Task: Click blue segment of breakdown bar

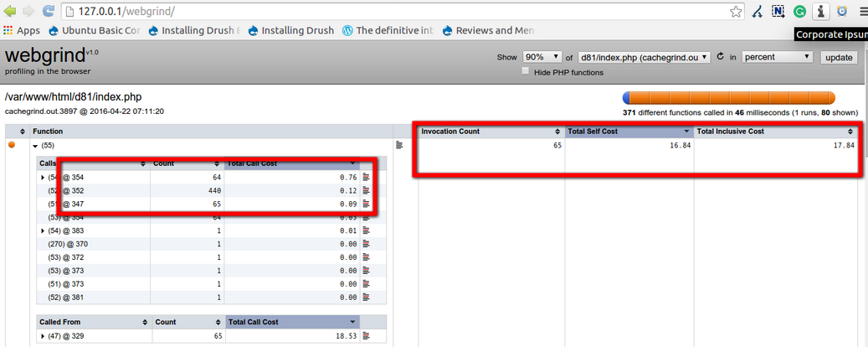Action: tap(626, 97)
